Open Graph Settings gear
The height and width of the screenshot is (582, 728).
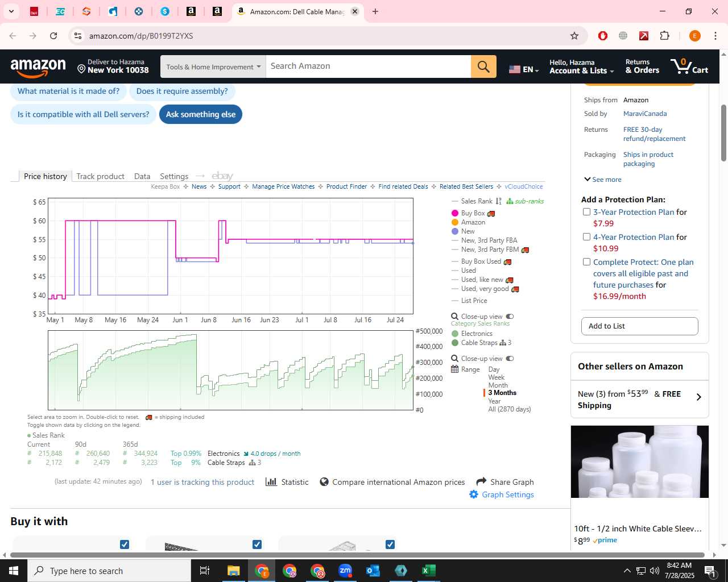pyautogui.click(x=474, y=494)
